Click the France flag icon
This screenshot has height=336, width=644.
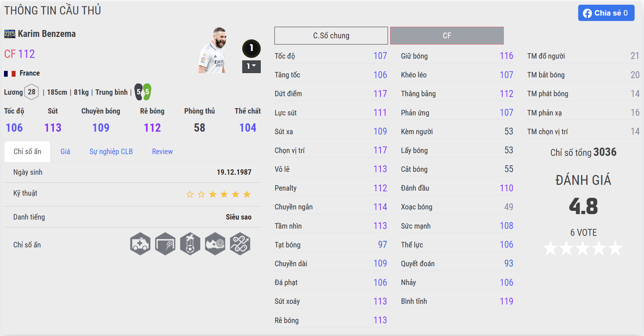point(10,73)
